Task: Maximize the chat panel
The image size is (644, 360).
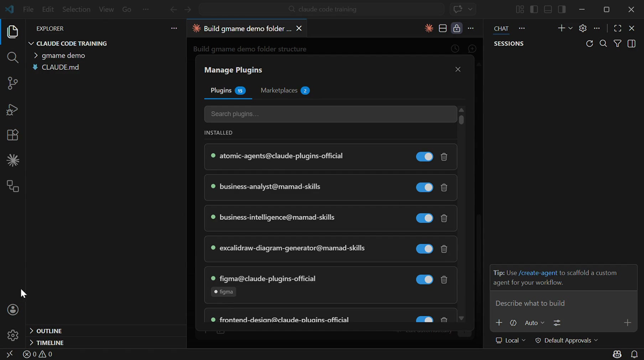Action: tap(618, 28)
